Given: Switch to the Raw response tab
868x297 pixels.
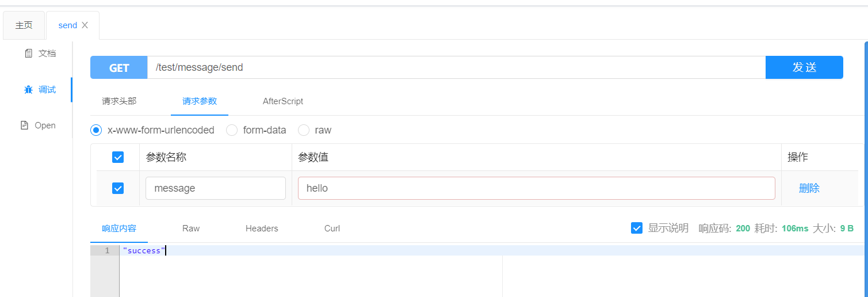Looking at the screenshot, I should click(191, 229).
